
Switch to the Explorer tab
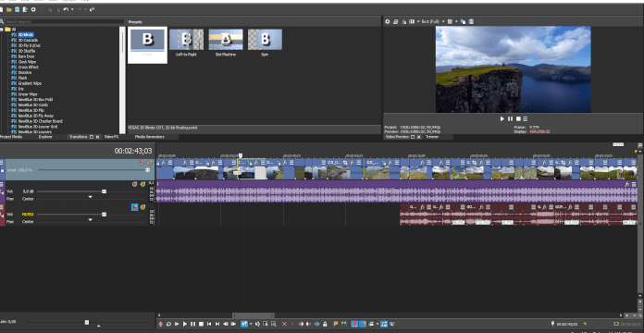tap(45, 137)
